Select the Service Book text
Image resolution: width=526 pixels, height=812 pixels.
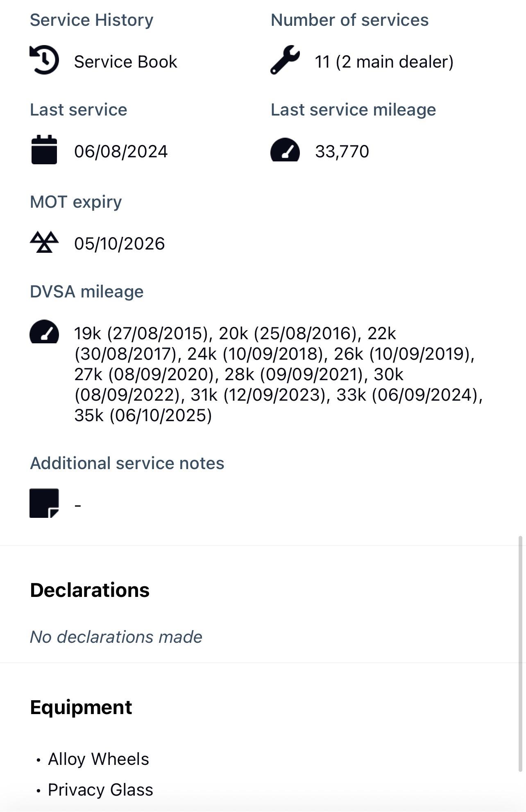[x=125, y=62]
